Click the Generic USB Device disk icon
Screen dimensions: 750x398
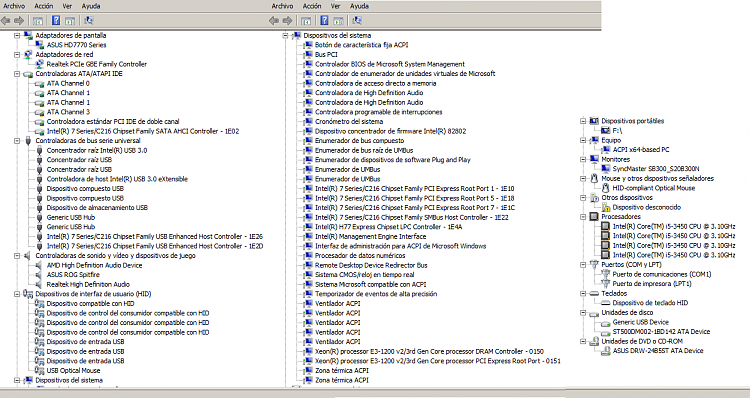(x=606, y=322)
